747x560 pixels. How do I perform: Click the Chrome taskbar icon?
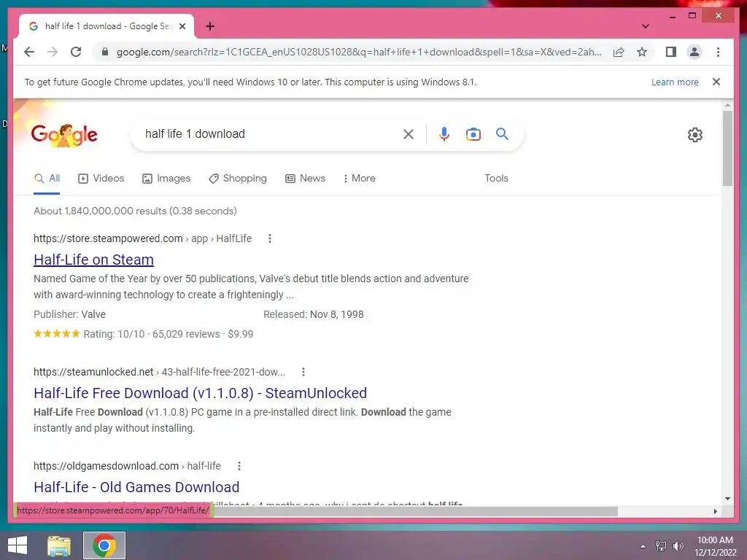point(104,545)
